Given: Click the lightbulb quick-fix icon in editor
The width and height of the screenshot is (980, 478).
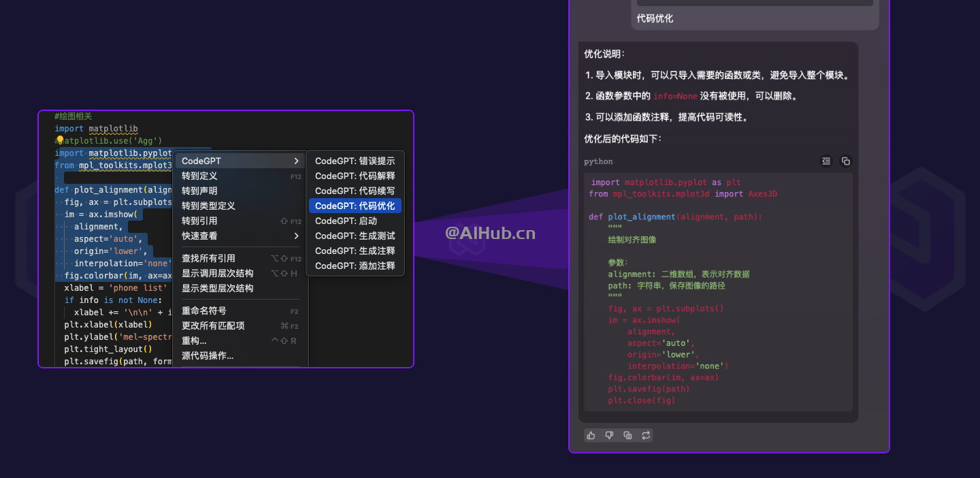Looking at the screenshot, I should [59, 140].
